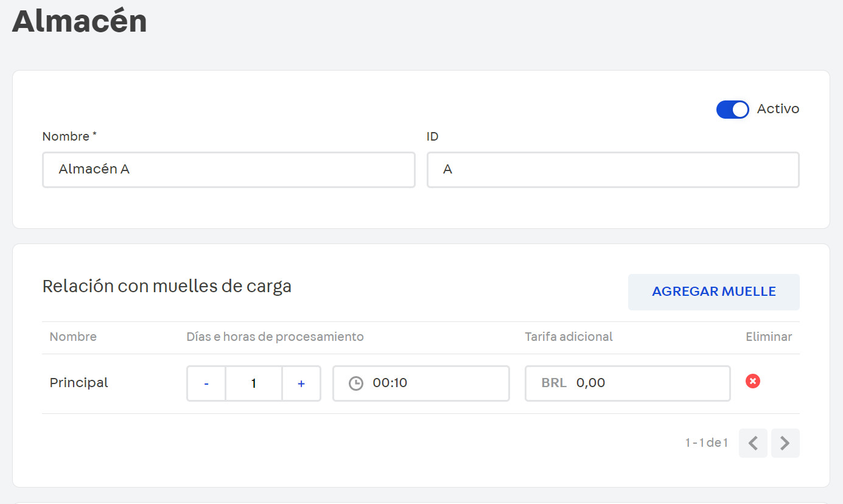
Task: Click the minus to decrease processing days
Action: [206, 383]
